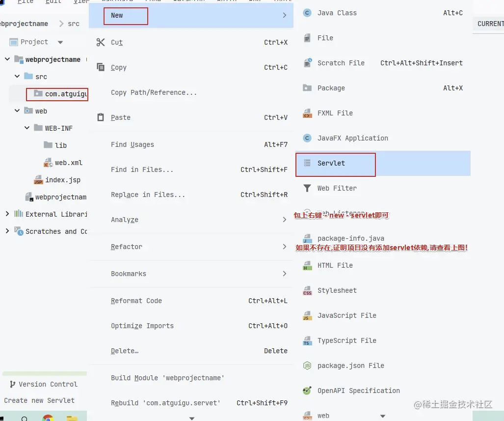504x421 pixels.
Task: Expand Scratches and Consoles node
Action: pyautogui.click(x=7, y=231)
